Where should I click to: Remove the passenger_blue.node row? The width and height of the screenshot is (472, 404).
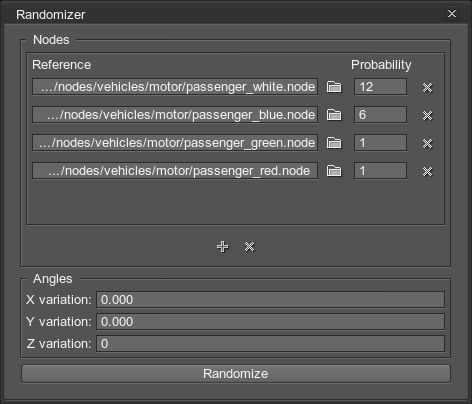click(427, 115)
